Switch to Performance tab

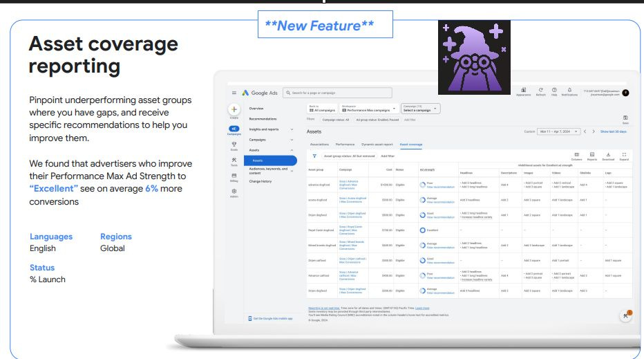click(345, 145)
